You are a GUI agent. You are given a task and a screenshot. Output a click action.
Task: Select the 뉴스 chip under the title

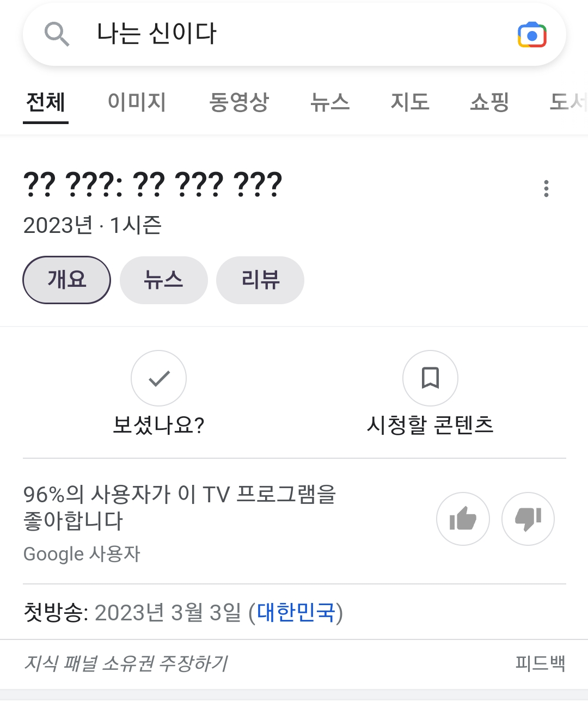(163, 280)
